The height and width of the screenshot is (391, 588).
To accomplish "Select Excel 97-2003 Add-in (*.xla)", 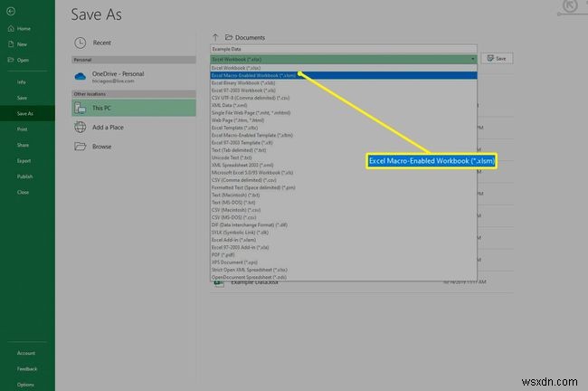I will point(343,247).
